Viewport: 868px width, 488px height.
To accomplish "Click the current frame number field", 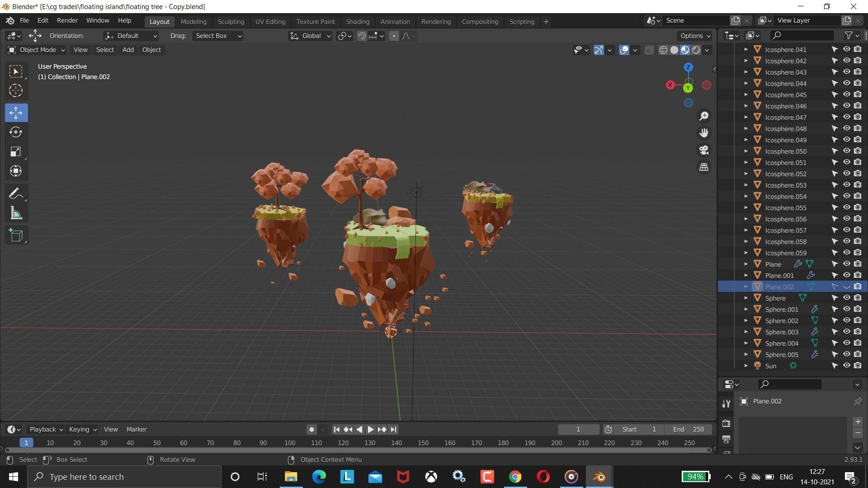I will coord(578,429).
